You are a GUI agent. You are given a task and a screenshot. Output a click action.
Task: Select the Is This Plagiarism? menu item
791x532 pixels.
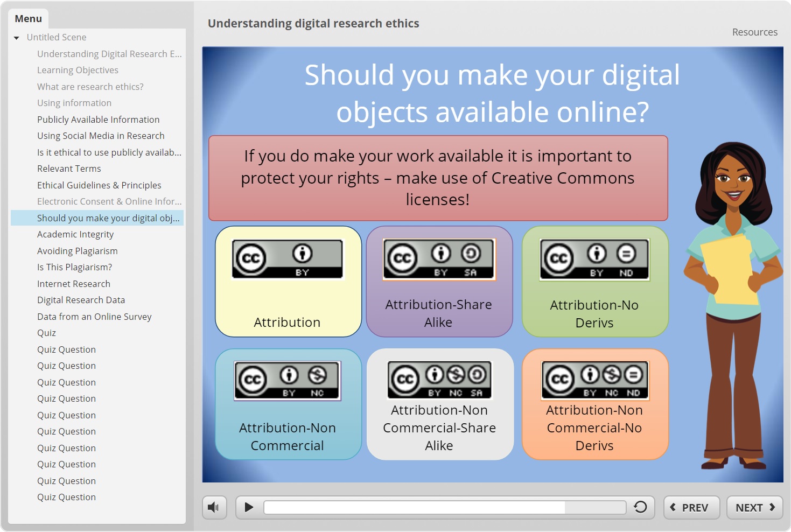[x=75, y=267]
